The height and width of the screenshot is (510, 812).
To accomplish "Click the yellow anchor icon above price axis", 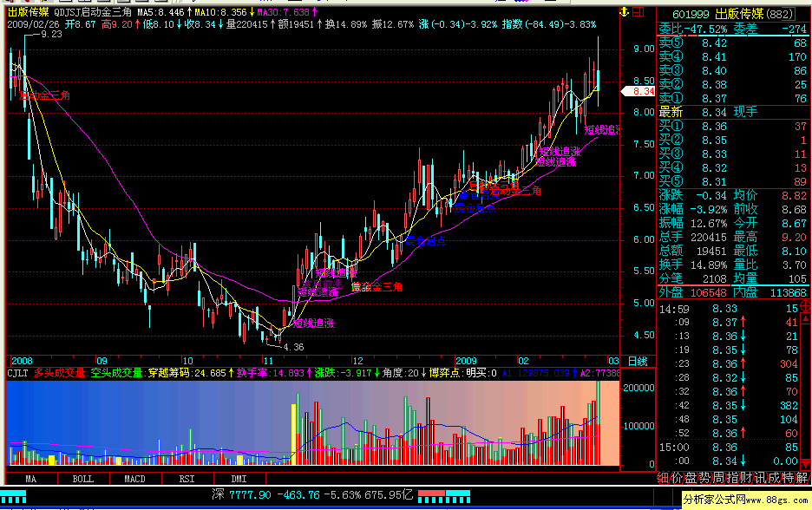I will (624, 11).
